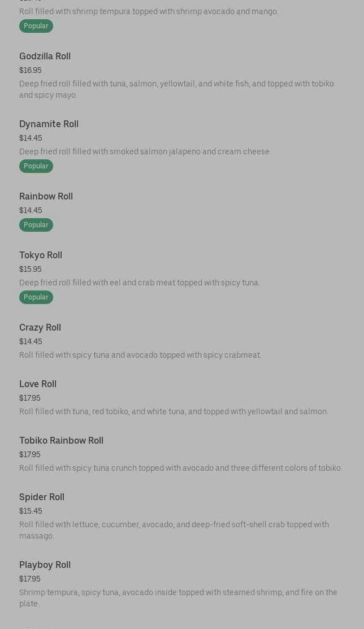Click the Godzilla Roll deep fried description
364x629 pixels.
pos(176,89)
